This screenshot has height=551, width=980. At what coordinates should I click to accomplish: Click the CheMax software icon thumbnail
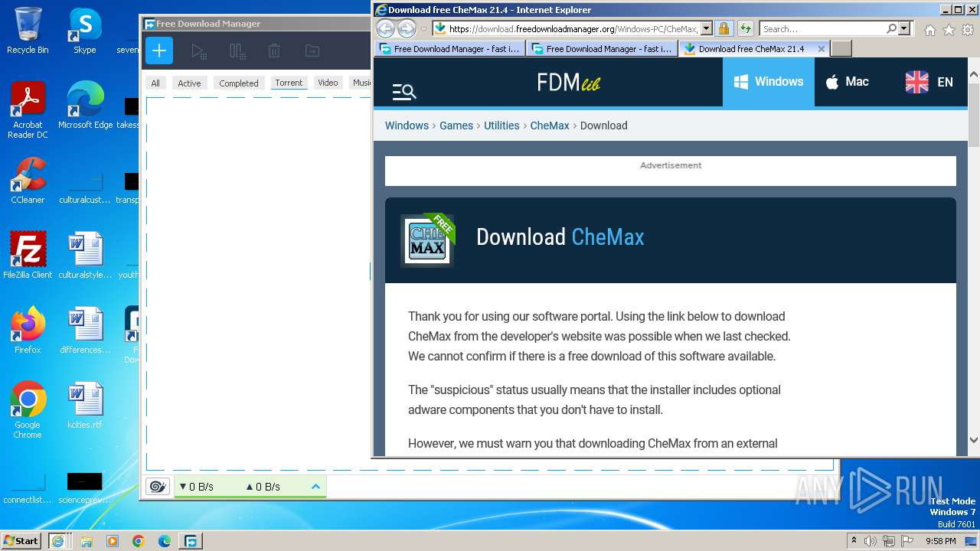point(427,240)
